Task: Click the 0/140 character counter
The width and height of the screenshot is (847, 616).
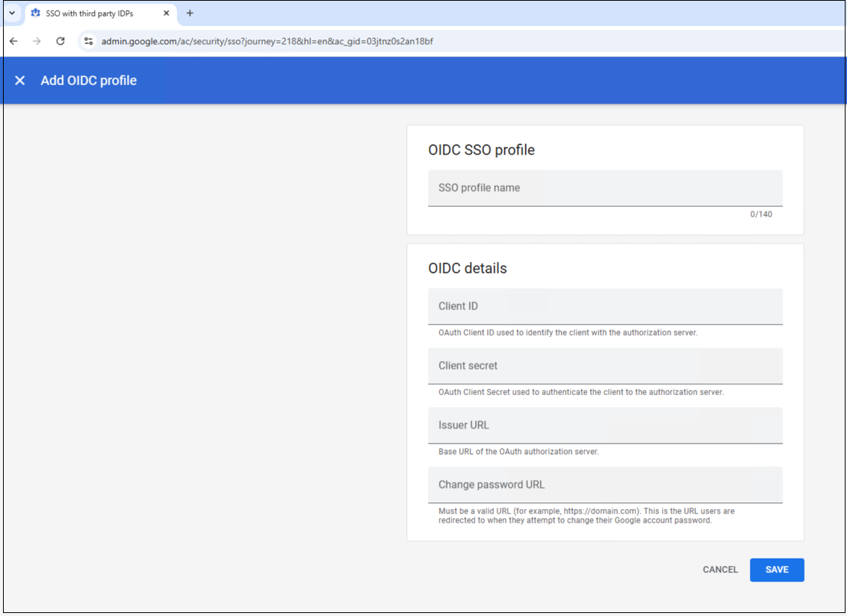Action: click(x=760, y=214)
